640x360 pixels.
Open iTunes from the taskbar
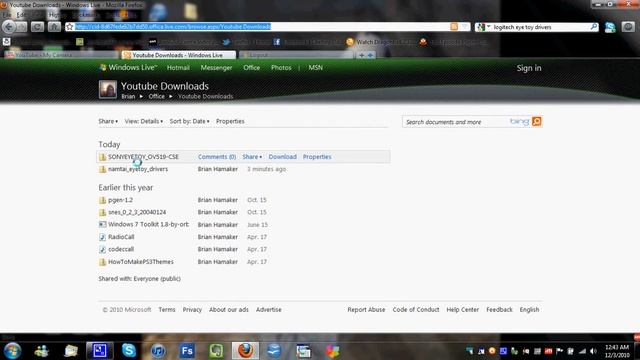pyautogui.click(x=158, y=351)
